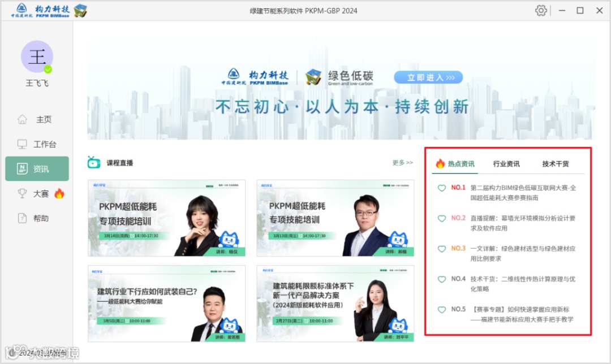The width and height of the screenshot is (611, 364).
Task: Switch to the 技术干货 tab
Action: click(x=556, y=164)
